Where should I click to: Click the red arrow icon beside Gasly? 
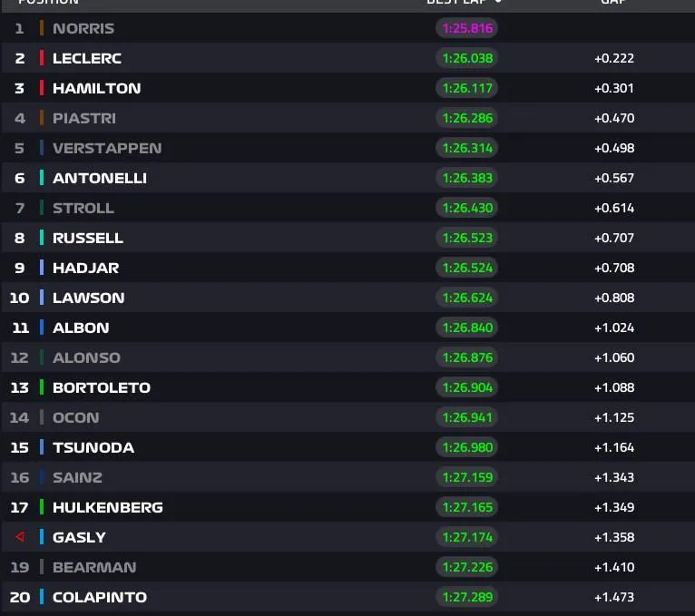(x=19, y=537)
